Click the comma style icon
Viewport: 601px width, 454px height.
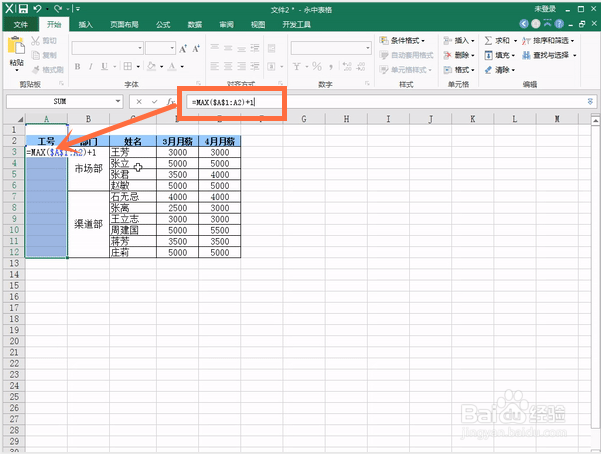(331, 67)
